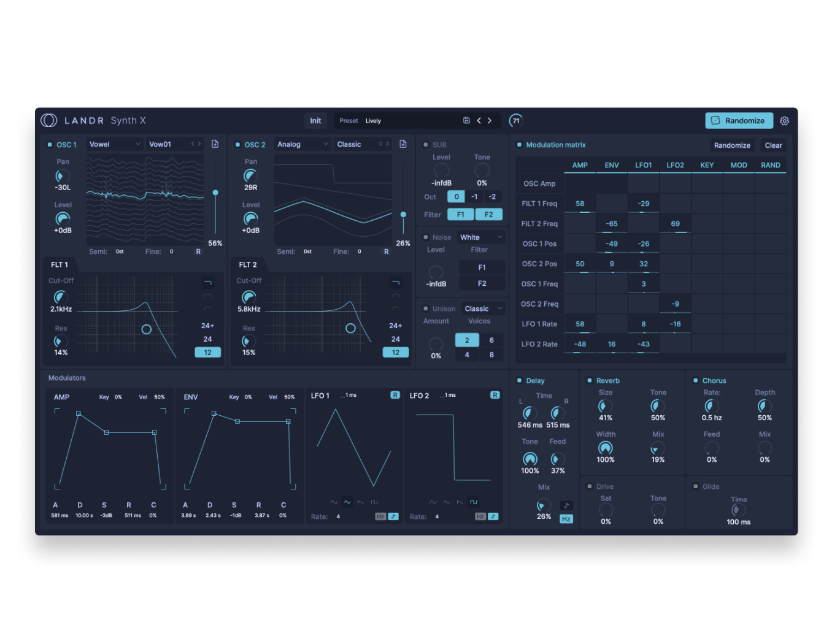Open the Unison mode Classic dropdown
Screen dimensions: 832x644
[x=483, y=309]
